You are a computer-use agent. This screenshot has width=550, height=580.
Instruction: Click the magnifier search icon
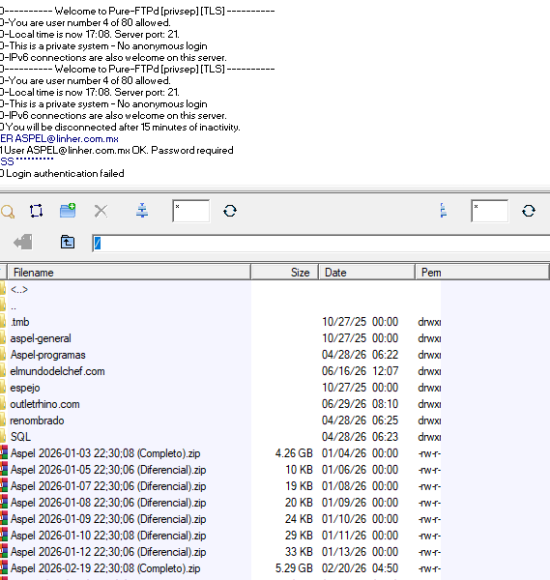coord(8,212)
